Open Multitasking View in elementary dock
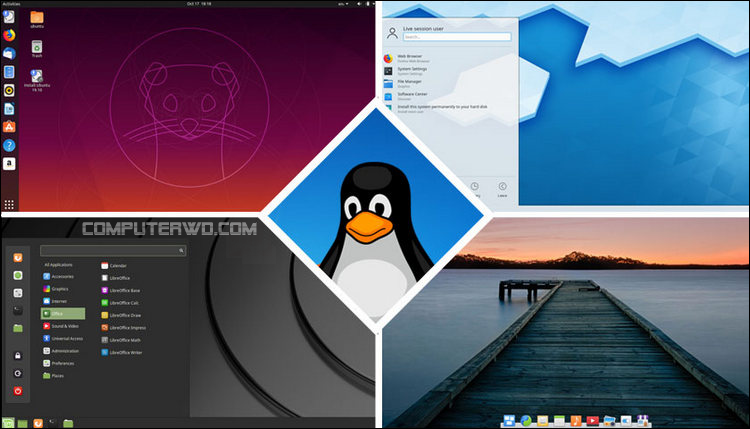 pos(509,420)
